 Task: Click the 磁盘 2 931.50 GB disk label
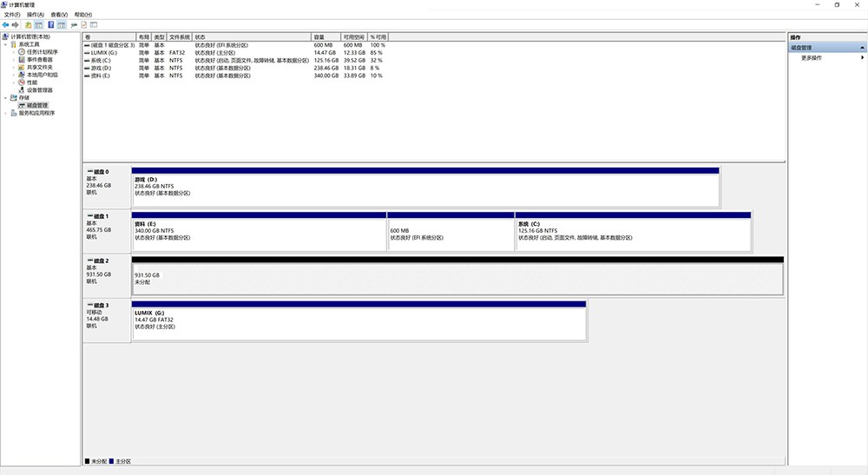[106, 276]
